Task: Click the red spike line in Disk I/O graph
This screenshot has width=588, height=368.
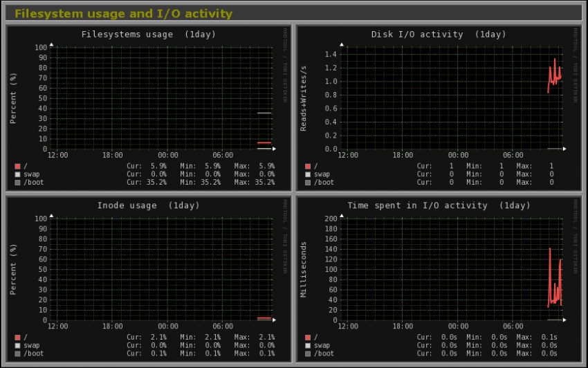Action: click(554, 69)
